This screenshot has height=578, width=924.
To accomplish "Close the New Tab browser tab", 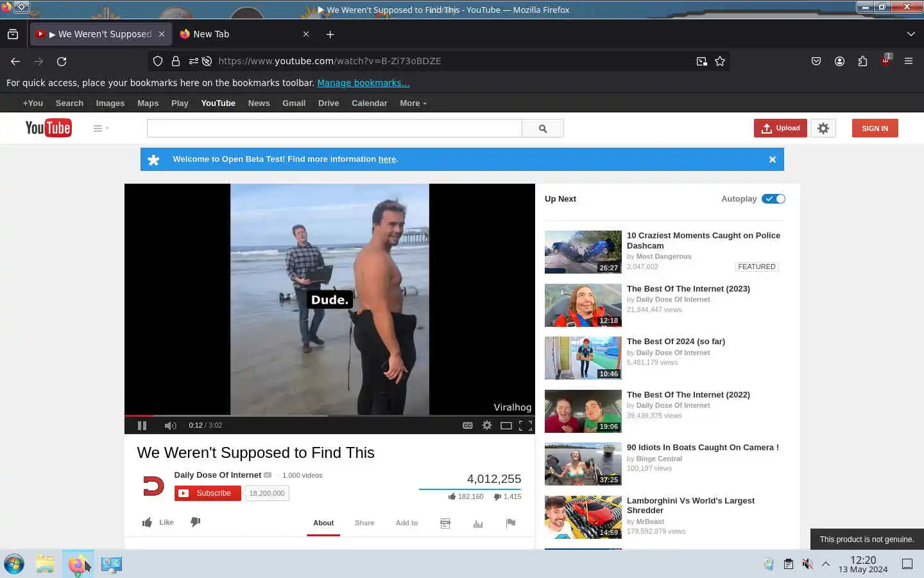I will 306,34.
